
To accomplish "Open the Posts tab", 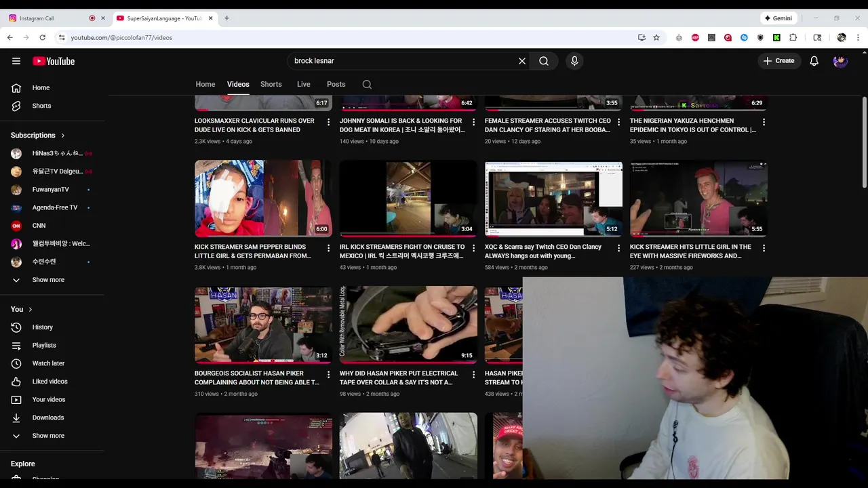I will tap(336, 84).
